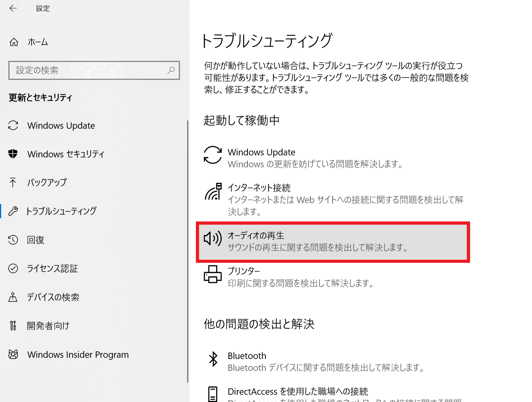532x402 pixels.
Task: Click the Home house icon
Action: click(x=14, y=42)
